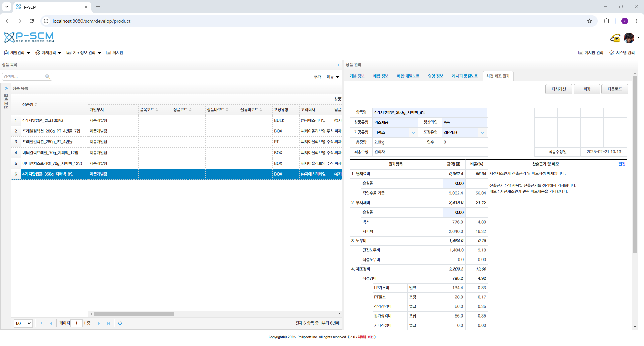The image size is (644, 346).
Task: Bookmark this page with the star icon
Action: coord(590,21)
